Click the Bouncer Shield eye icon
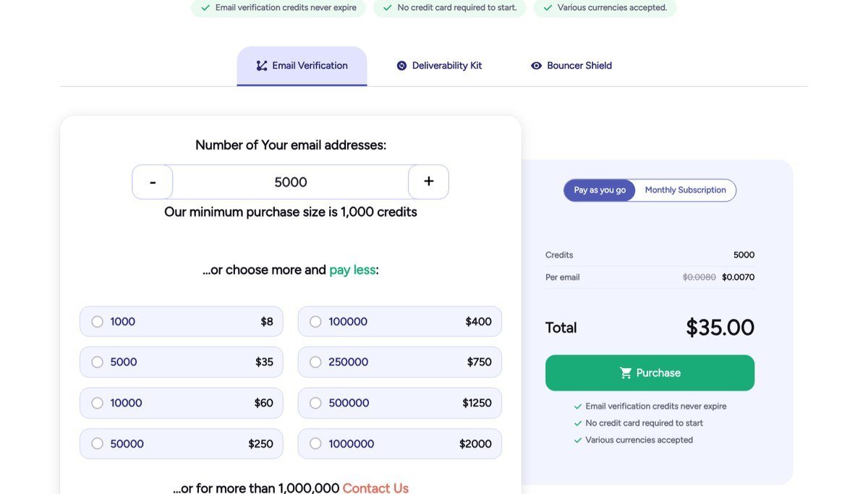 pos(536,66)
